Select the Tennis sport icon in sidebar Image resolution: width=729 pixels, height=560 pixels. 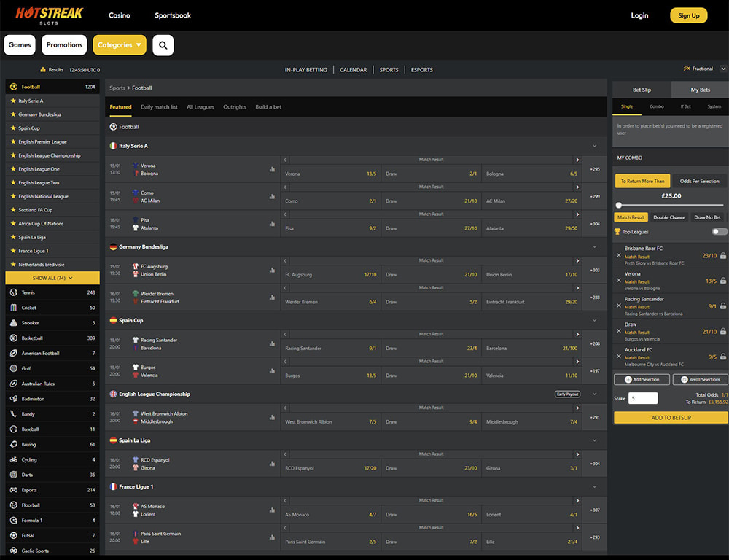(x=13, y=292)
